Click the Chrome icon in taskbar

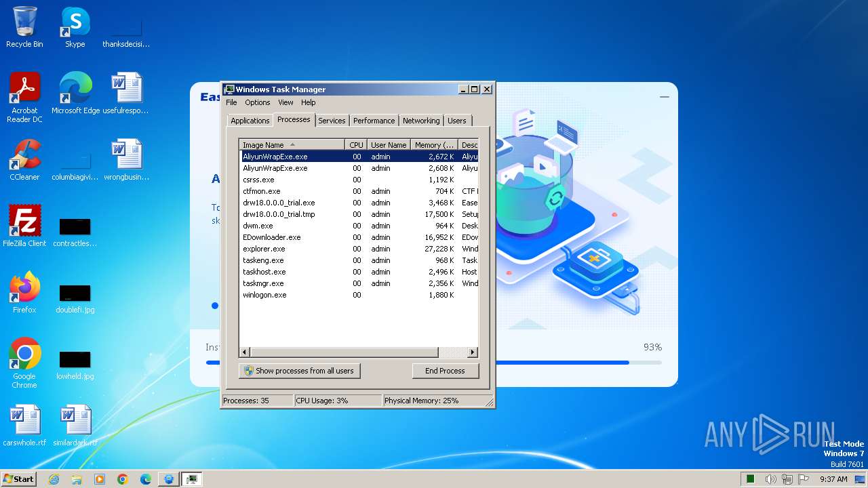(123, 479)
